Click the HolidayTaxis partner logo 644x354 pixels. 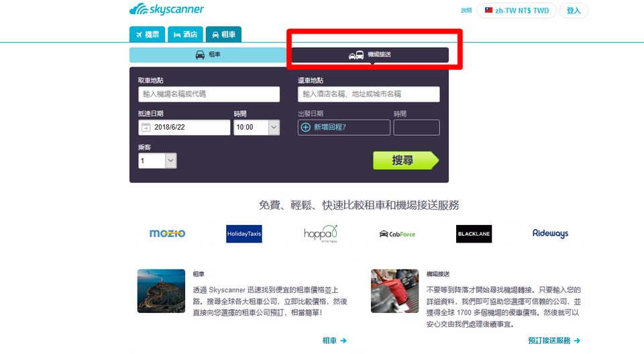click(244, 234)
